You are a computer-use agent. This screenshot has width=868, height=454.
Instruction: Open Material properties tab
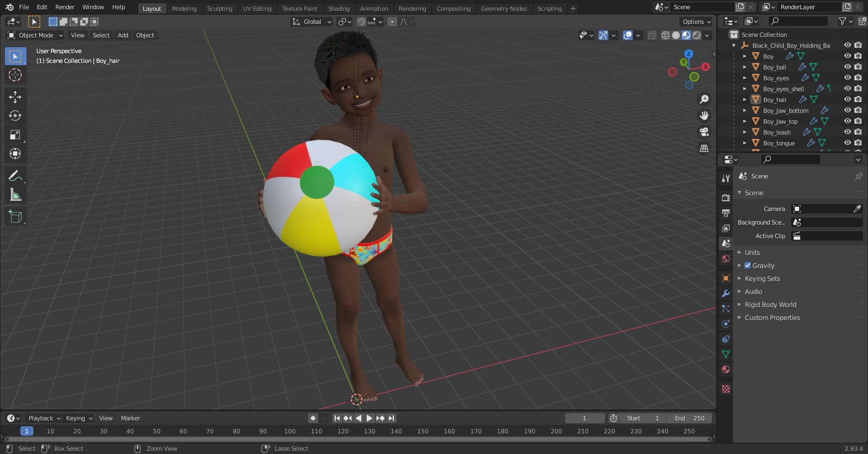click(x=726, y=369)
